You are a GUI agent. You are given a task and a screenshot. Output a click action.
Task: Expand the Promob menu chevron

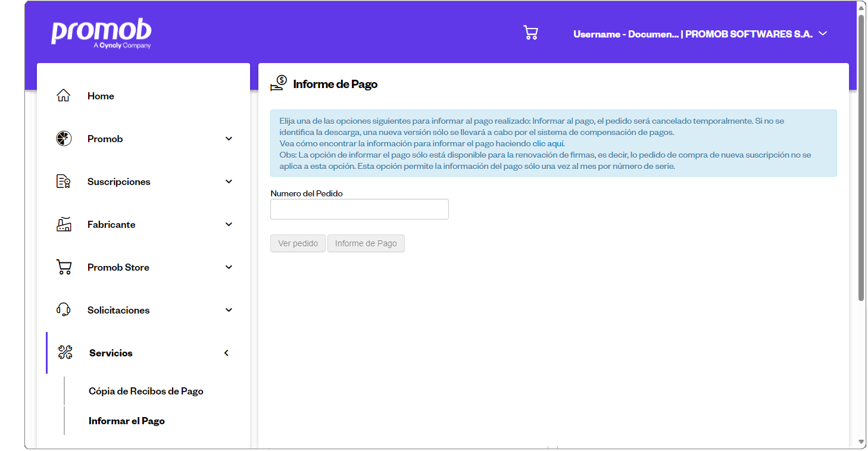tap(229, 139)
